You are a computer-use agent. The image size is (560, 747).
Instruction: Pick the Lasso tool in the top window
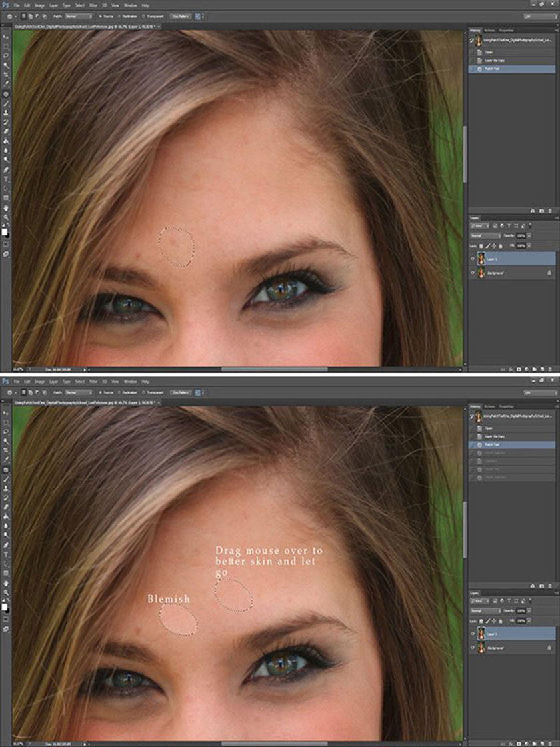[6, 55]
